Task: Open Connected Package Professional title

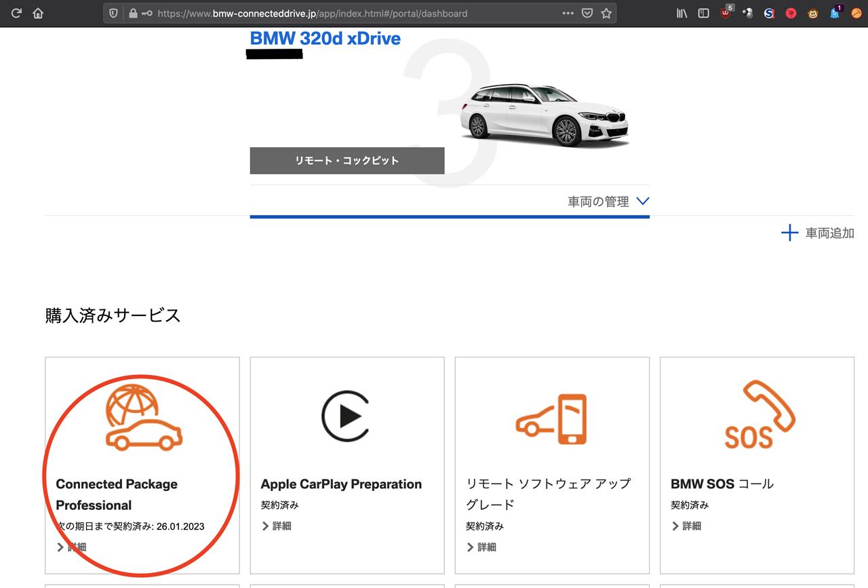Action: pyautogui.click(x=117, y=494)
